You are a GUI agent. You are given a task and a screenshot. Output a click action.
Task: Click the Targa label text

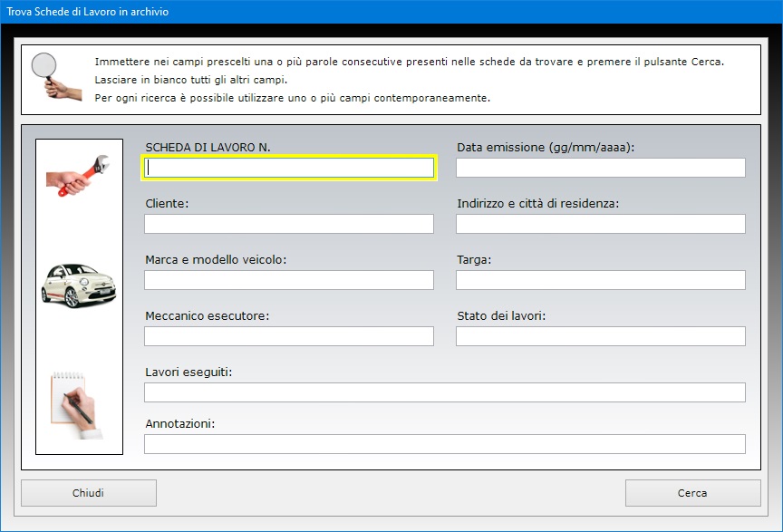[x=474, y=260]
